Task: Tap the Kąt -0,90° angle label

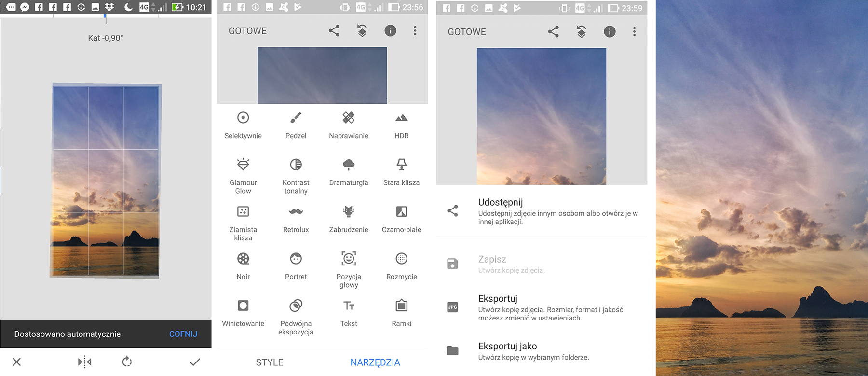Action: pos(106,38)
